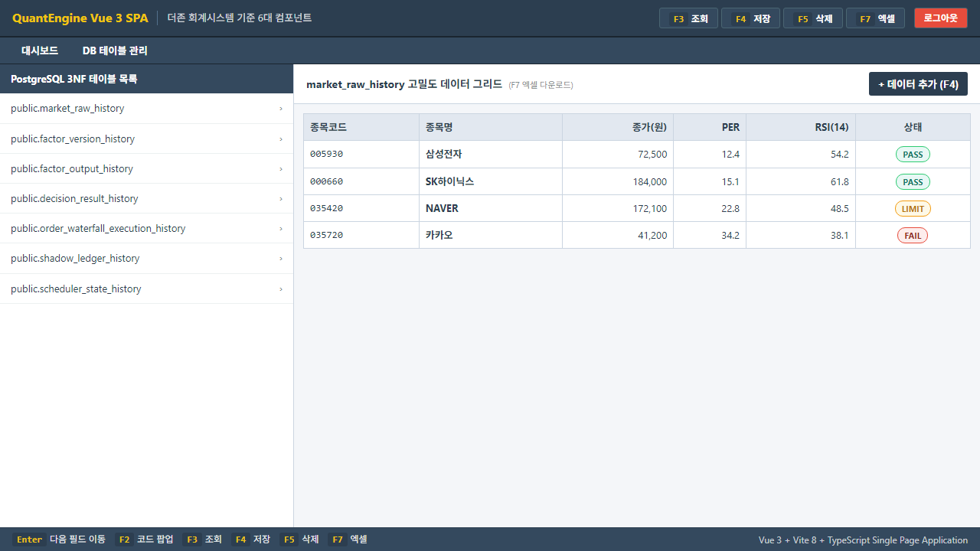Viewport: 980px width, 551px height.
Task: Open the 대시보드 menu tab
Action: pos(40,51)
